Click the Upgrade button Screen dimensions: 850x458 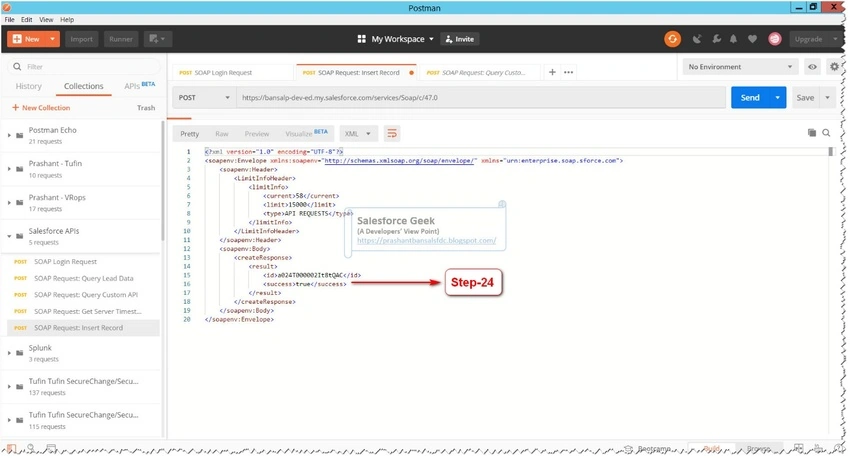pyautogui.click(x=808, y=39)
